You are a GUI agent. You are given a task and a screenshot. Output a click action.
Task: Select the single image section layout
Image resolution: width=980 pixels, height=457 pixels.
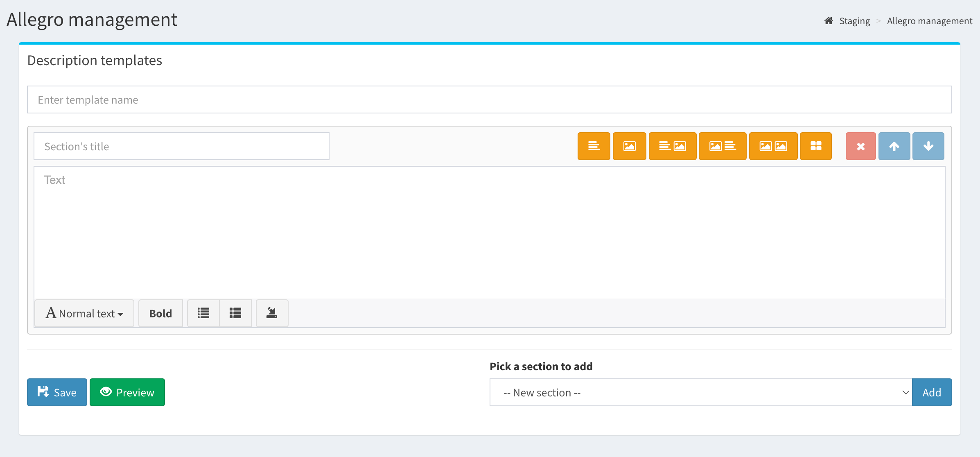629,146
